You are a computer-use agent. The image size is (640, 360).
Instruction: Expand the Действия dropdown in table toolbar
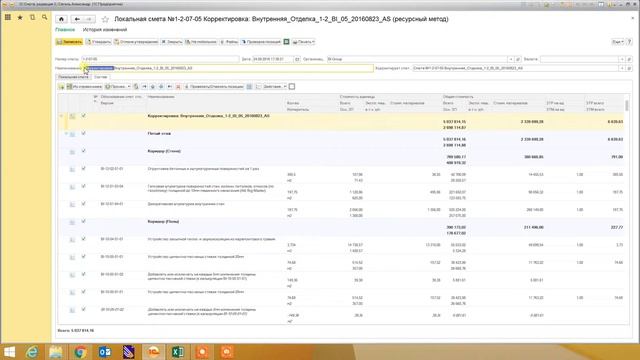[x=275, y=87]
